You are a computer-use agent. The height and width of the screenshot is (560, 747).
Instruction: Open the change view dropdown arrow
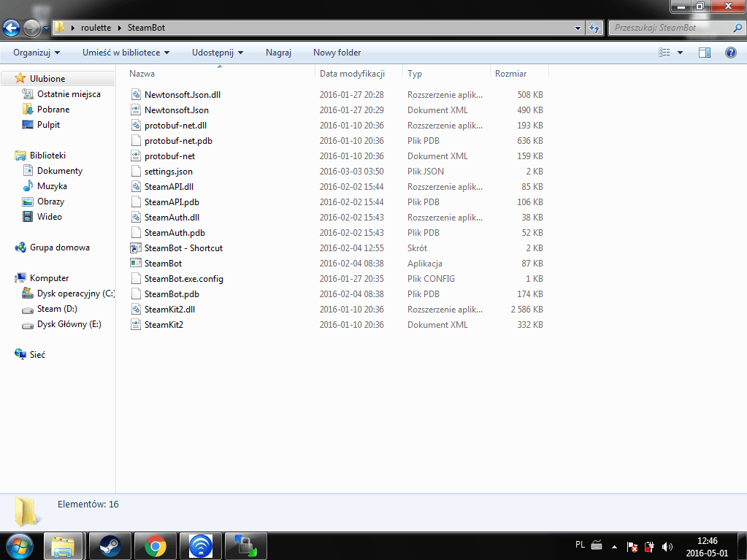pyautogui.click(x=681, y=53)
